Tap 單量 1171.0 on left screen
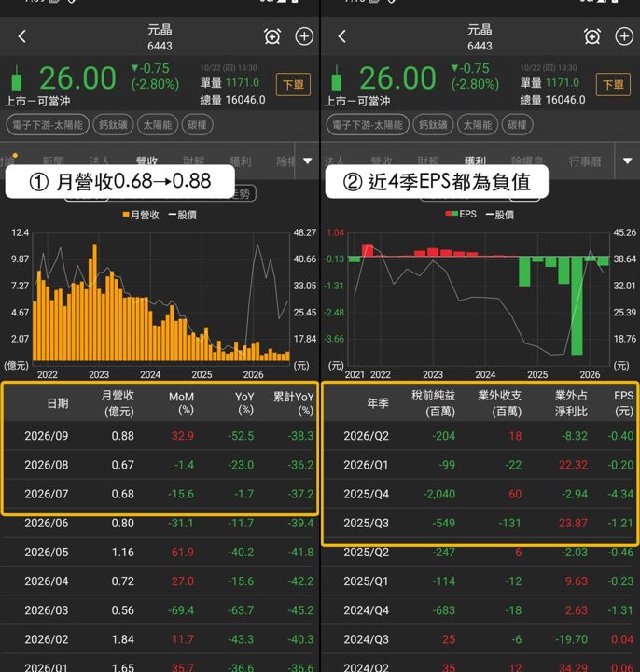This screenshot has height=672, width=640. coord(230,83)
